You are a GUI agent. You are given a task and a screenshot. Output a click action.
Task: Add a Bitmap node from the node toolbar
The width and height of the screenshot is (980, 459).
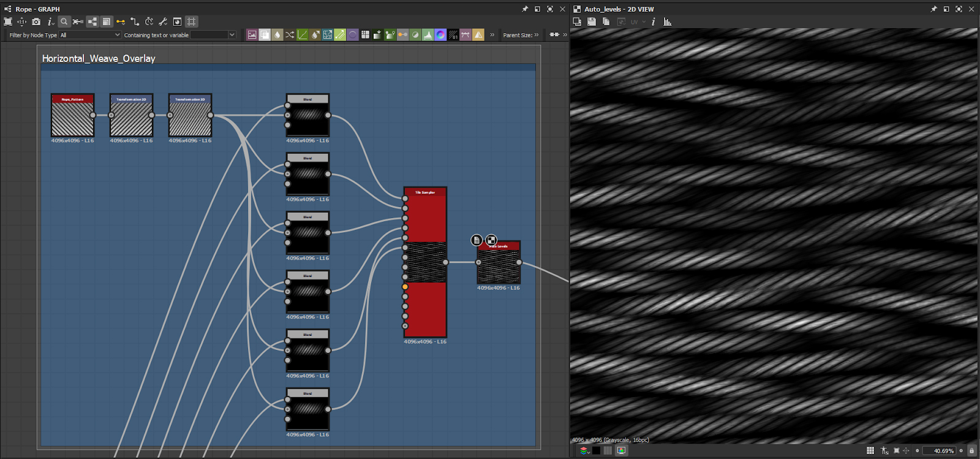coord(252,35)
